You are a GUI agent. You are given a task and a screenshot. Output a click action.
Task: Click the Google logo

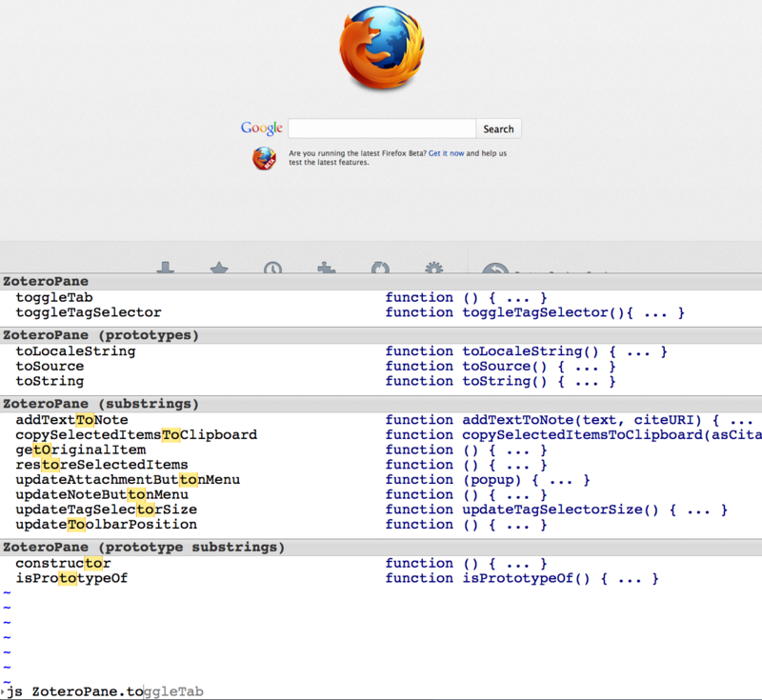click(260, 128)
